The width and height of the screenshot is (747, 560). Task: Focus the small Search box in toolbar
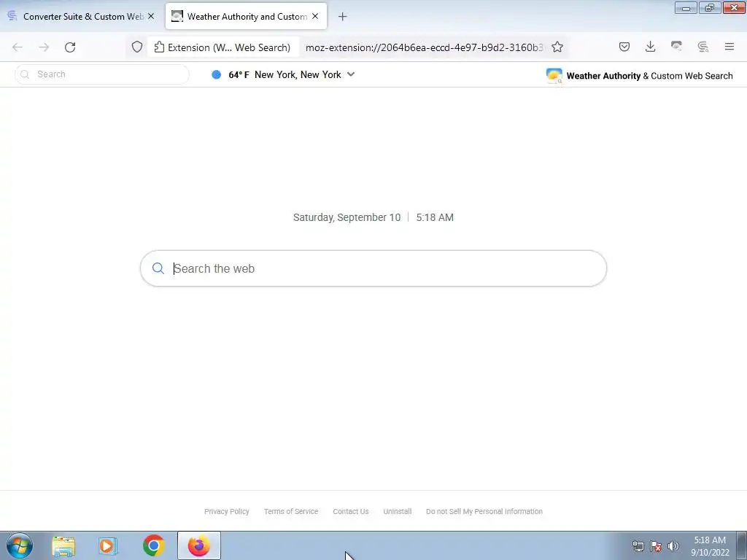tap(102, 74)
